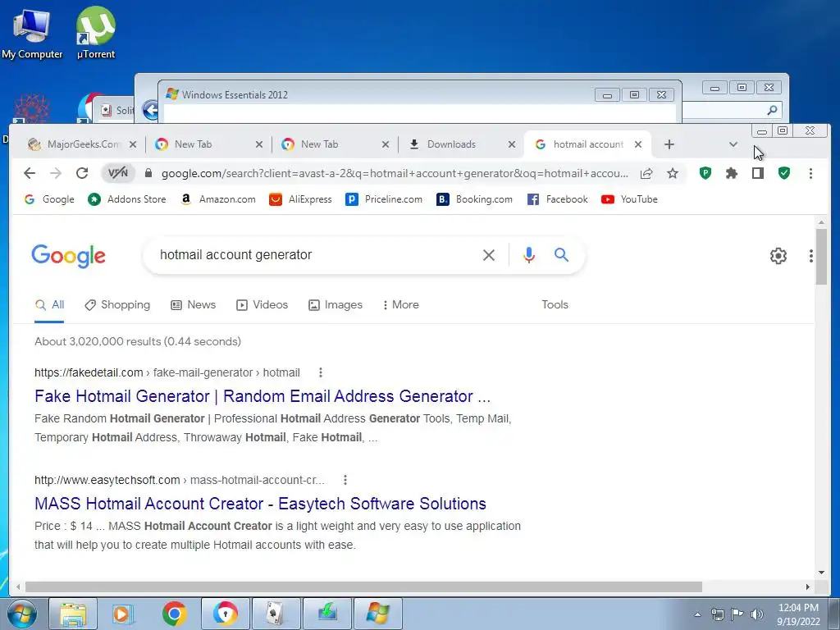Close the MajorGeeks.Com tab
Screen dimensions: 840x630
(133, 144)
